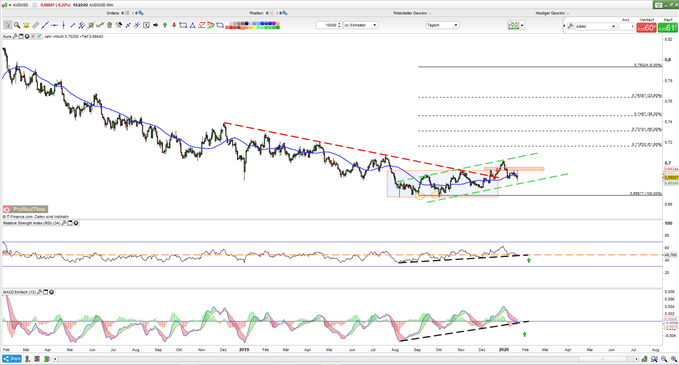The image size is (679, 365).
Task: Click the Relative Strength Index panel label
Action: (x=31, y=223)
